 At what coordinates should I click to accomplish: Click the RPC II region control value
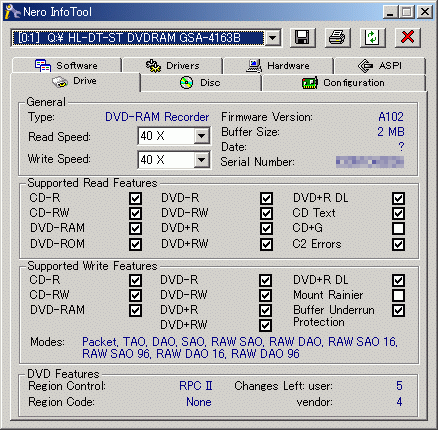[x=196, y=386]
